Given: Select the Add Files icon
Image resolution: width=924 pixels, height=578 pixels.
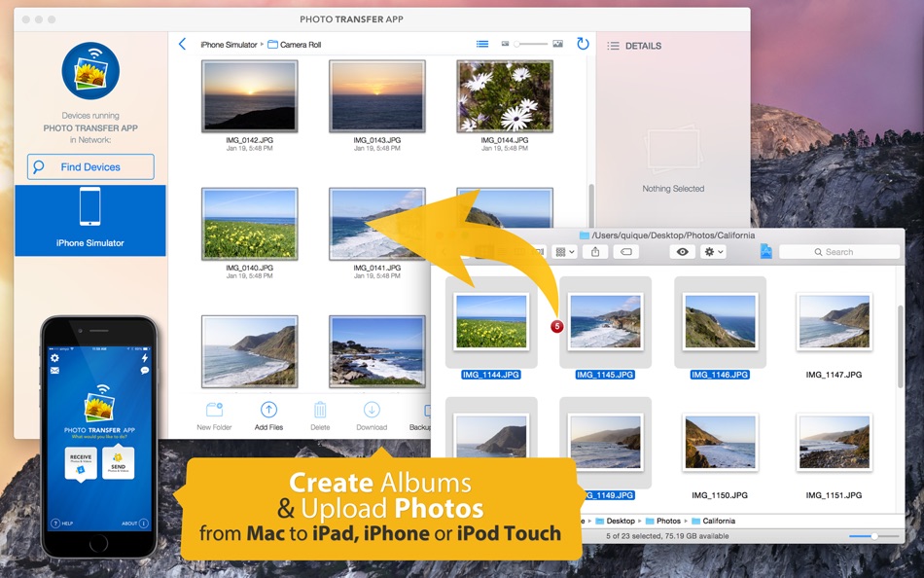Looking at the screenshot, I should tap(268, 412).
